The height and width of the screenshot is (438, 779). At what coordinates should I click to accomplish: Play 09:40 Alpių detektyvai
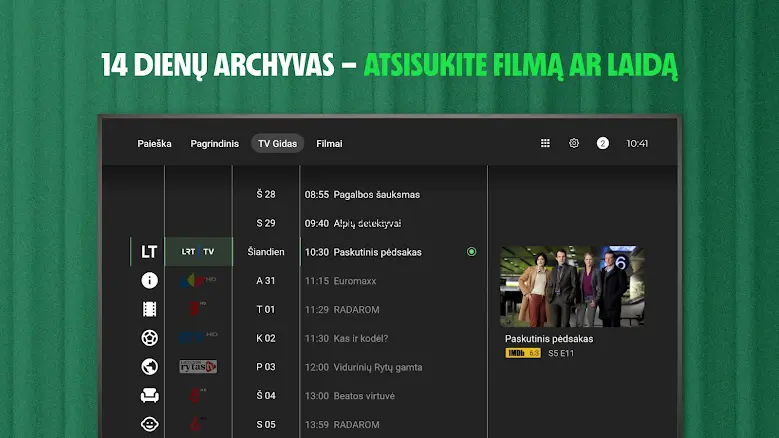[x=353, y=223]
